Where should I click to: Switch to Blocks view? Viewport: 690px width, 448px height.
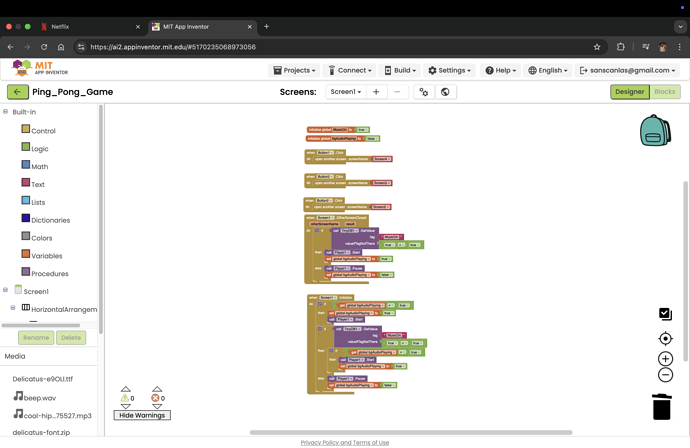coord(665,92)
